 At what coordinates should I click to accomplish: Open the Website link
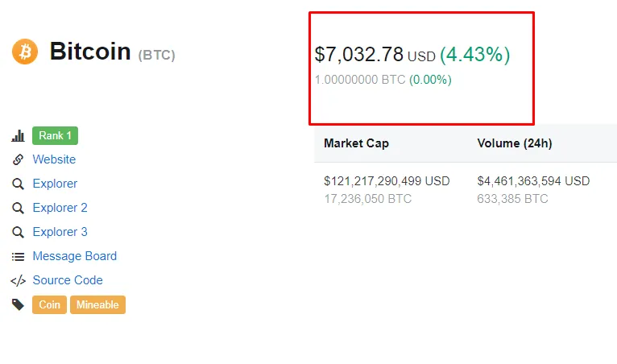click(x=54, y=159)
